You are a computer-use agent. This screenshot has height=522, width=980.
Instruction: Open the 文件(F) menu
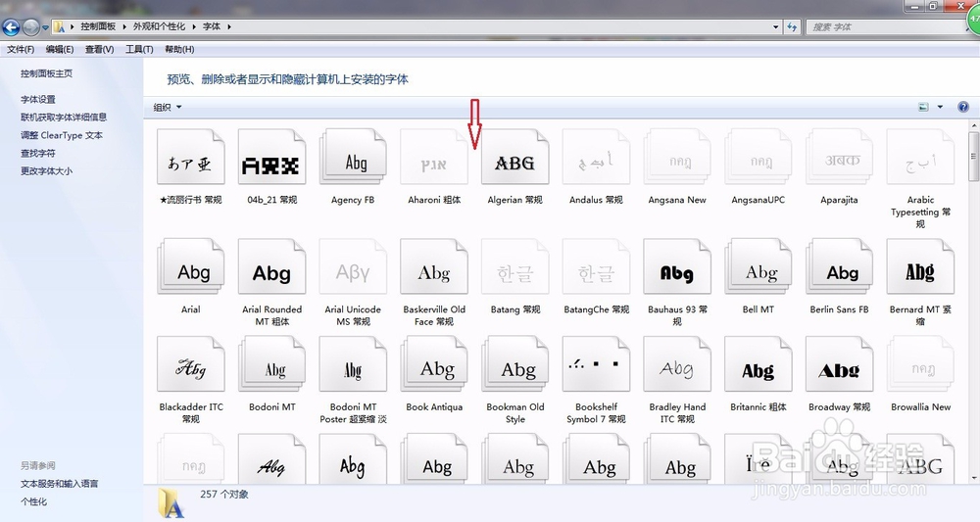21,49
